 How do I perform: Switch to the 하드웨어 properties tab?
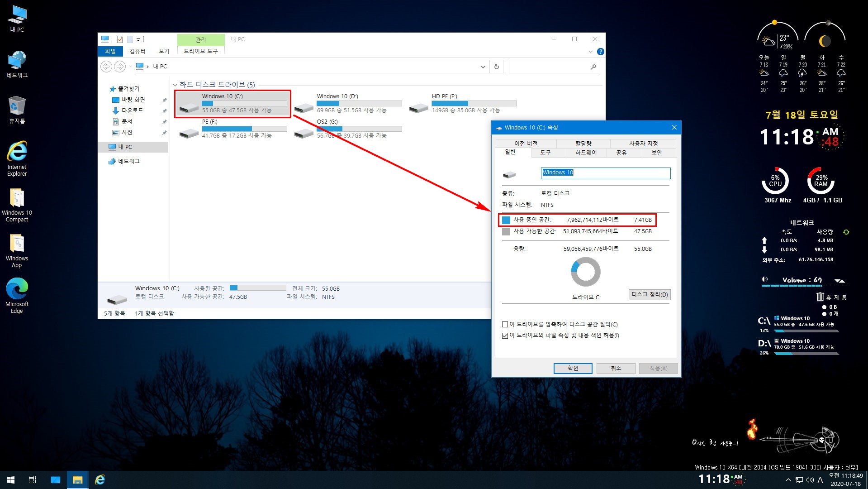(x=586, y=153)
